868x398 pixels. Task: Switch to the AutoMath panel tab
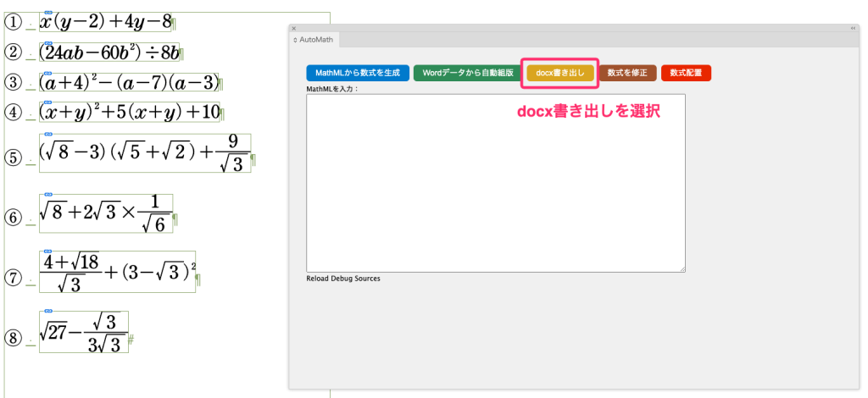click(314, 40)
